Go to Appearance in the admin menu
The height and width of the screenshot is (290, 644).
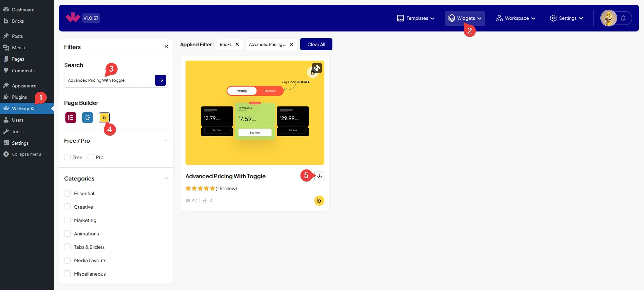tap(24, 86)
